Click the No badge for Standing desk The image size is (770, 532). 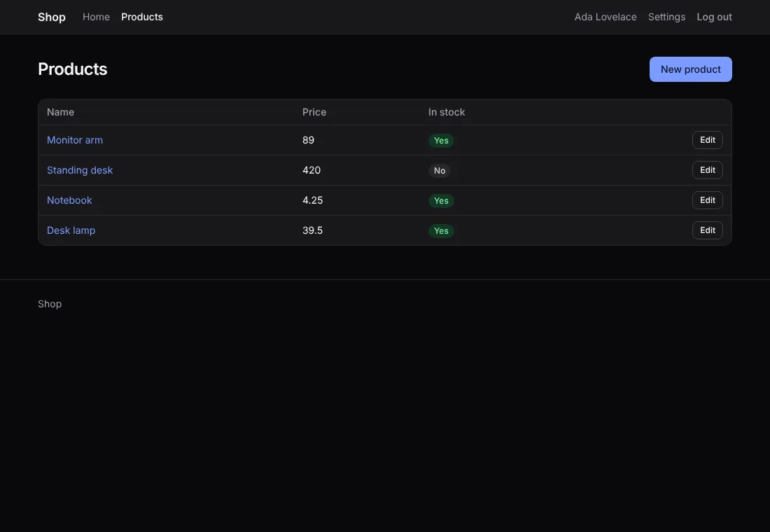tap(440, 171)
